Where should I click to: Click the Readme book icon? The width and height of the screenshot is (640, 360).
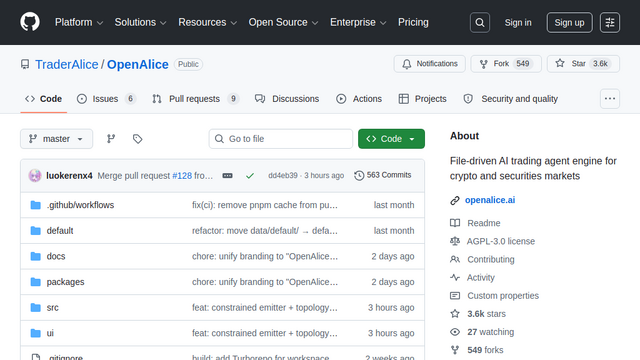click(455, 223)
